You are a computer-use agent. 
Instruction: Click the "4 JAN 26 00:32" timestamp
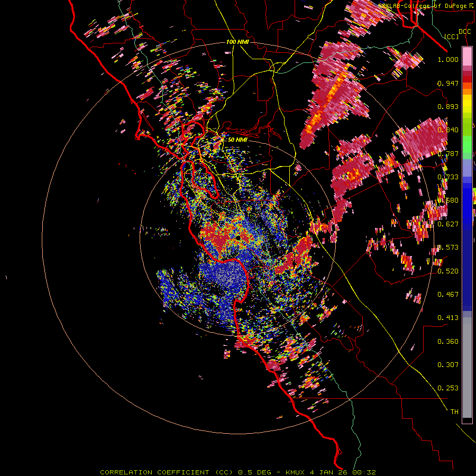click(343, 472)
